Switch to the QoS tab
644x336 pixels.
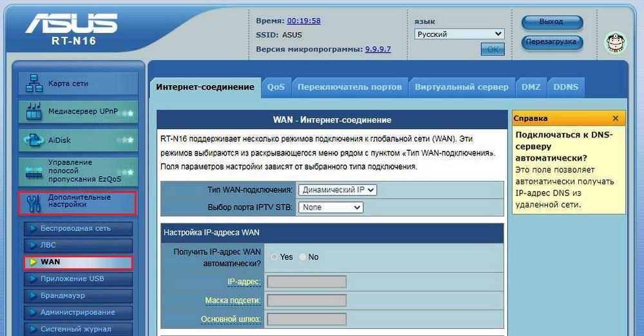(x=276, y=87)
